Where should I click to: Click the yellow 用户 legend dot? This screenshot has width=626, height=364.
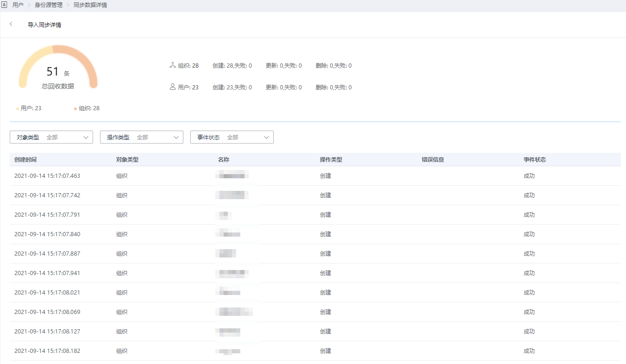coord(18,109)
